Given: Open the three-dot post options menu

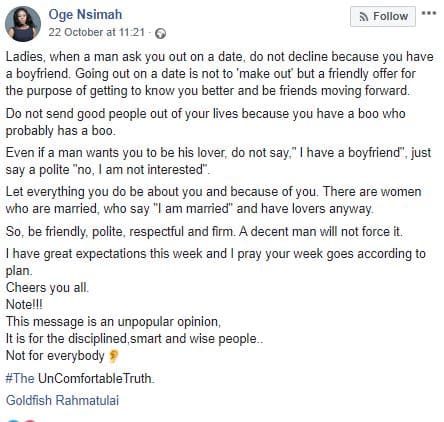Looking at the screenshot, I should 429,13.
